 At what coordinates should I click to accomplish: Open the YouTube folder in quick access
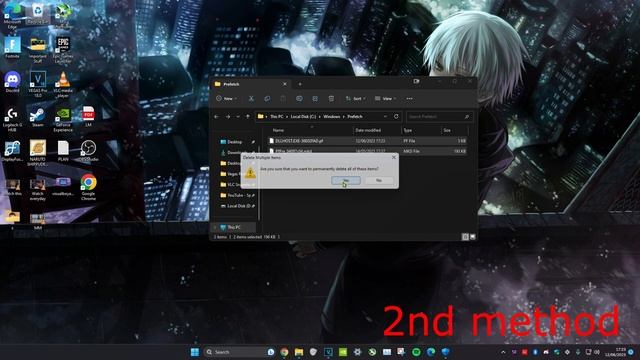click(238, 196)
